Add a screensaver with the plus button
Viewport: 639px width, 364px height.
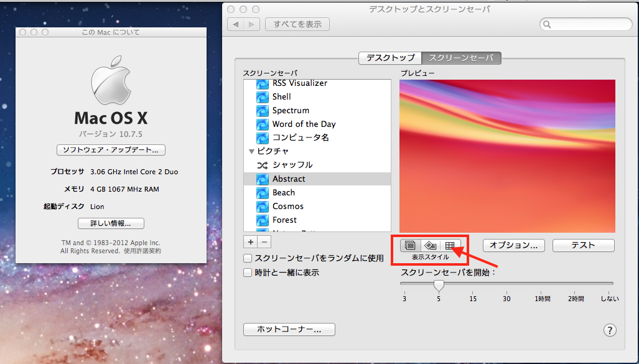tap(251, 242)
